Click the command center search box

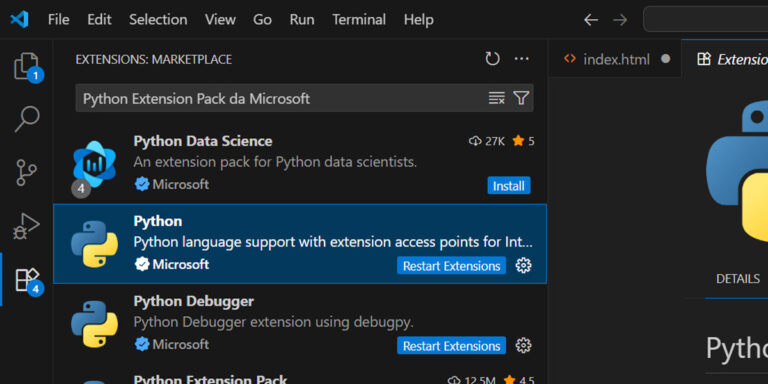click(705, 20)
